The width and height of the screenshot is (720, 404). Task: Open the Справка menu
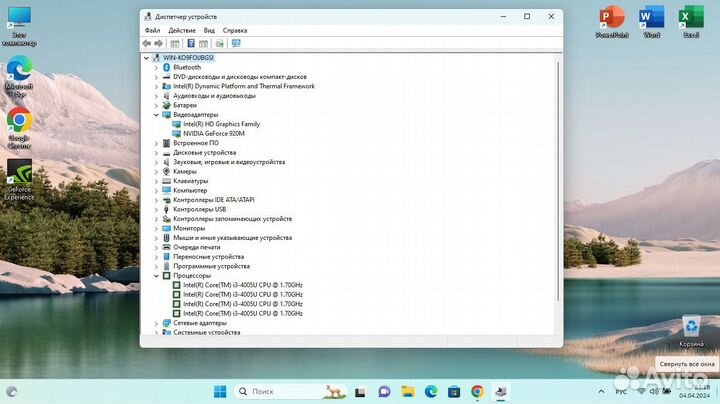click(x=235, y=30)
